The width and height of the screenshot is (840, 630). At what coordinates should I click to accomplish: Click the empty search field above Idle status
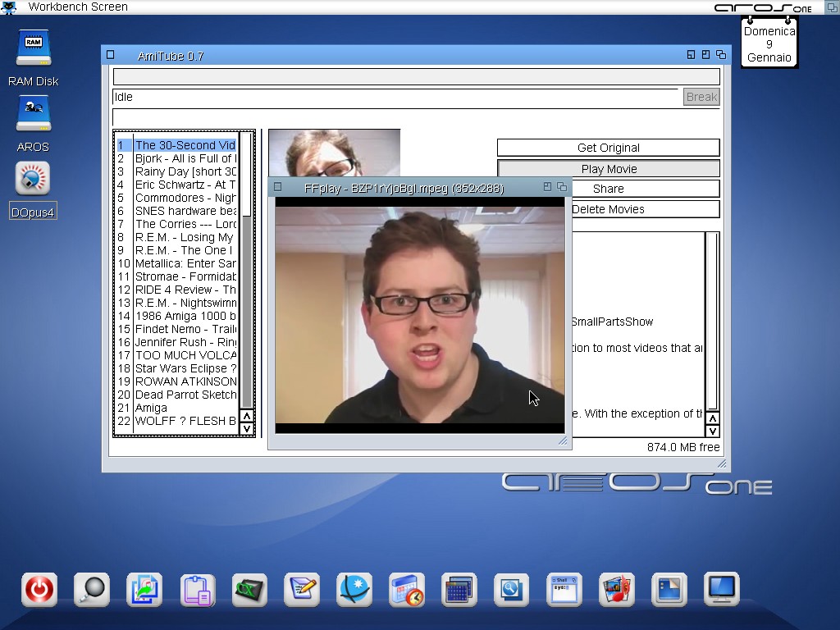[416, 77]
